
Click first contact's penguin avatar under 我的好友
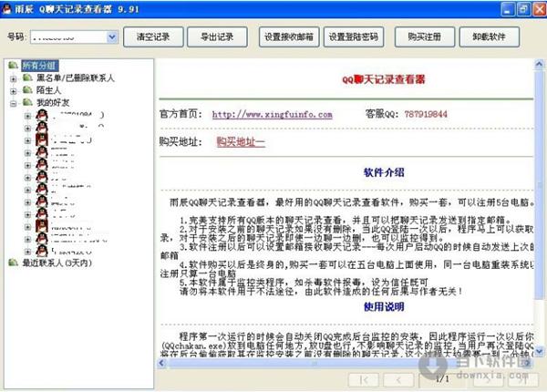(x=42, y=115)
